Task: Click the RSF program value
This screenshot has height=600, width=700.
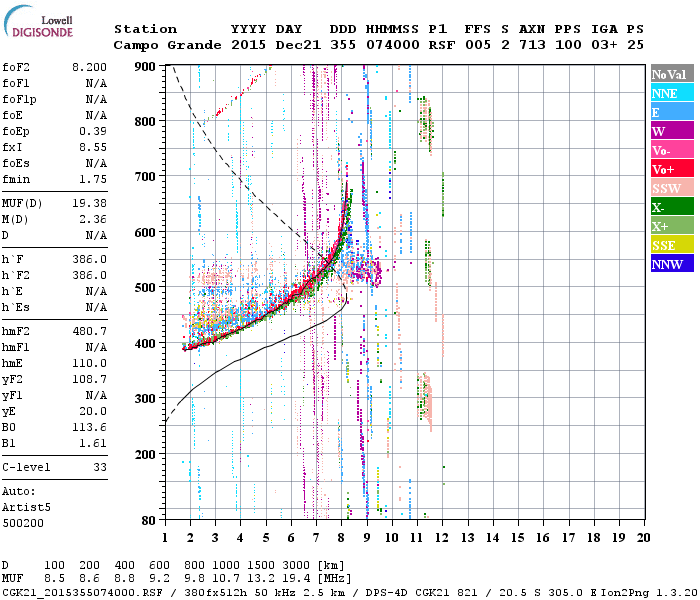Action: [442, 45]
